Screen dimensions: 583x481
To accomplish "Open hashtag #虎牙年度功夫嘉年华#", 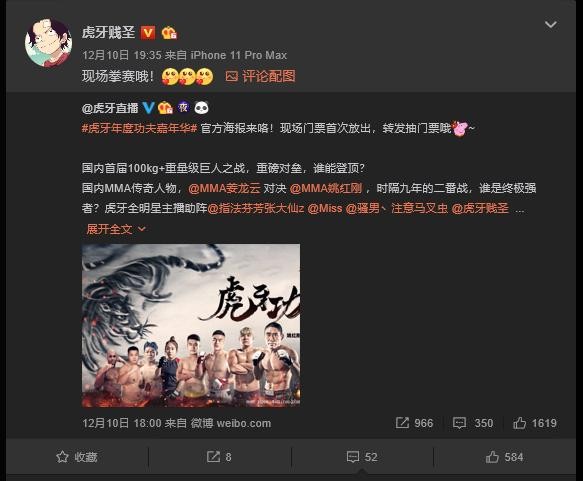I will (139, 128).
